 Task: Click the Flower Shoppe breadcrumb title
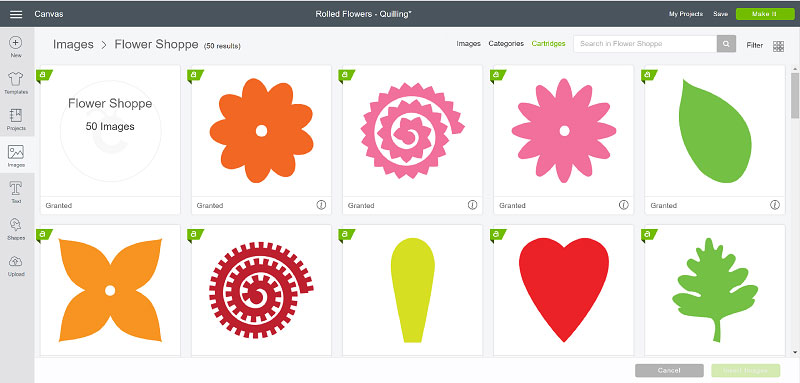156,44
